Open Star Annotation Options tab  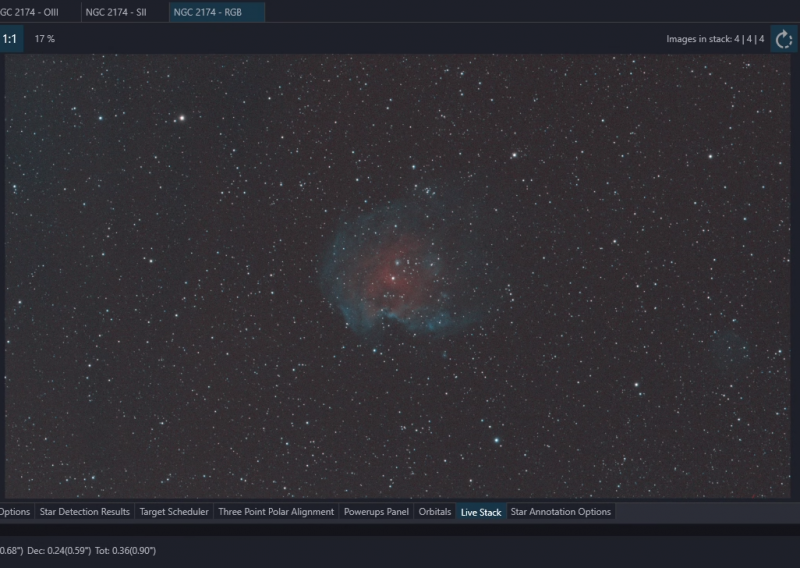pyautogui.click(x=560, y=511)
